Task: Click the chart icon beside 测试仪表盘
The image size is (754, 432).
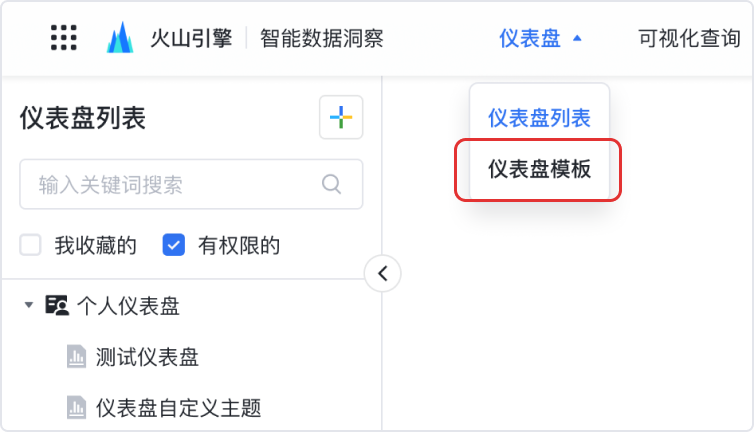Action: click(x=76, y=357)
